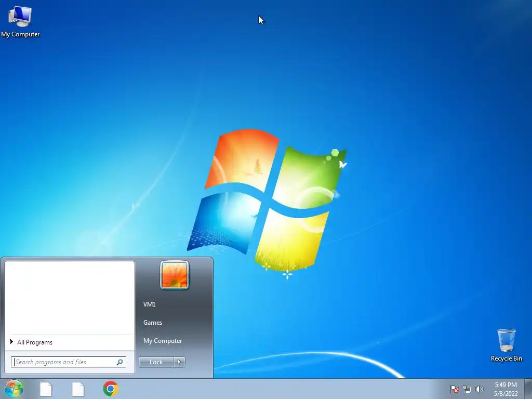Open Action Center flag tray icon
The width and height of the screenshot is (532, 399).
(x=454, y=389)
